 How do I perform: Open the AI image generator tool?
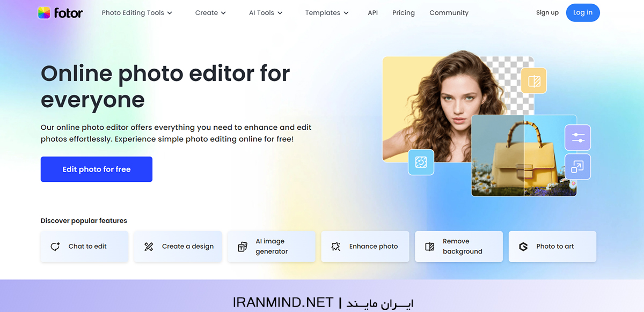tap(271, 246)
